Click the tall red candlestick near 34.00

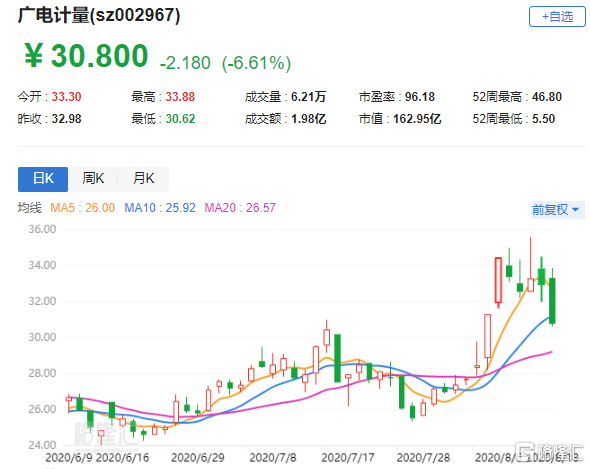(x=498, y=280)
